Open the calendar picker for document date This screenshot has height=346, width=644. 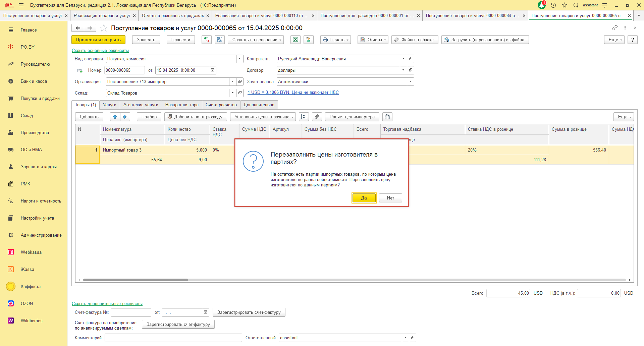coord(212,70)
